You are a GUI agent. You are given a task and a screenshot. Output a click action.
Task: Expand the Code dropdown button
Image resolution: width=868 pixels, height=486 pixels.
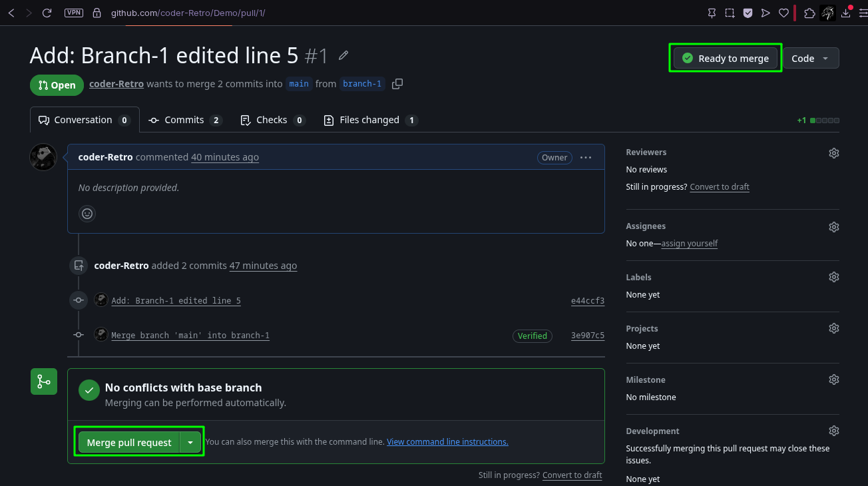point(811,58)
